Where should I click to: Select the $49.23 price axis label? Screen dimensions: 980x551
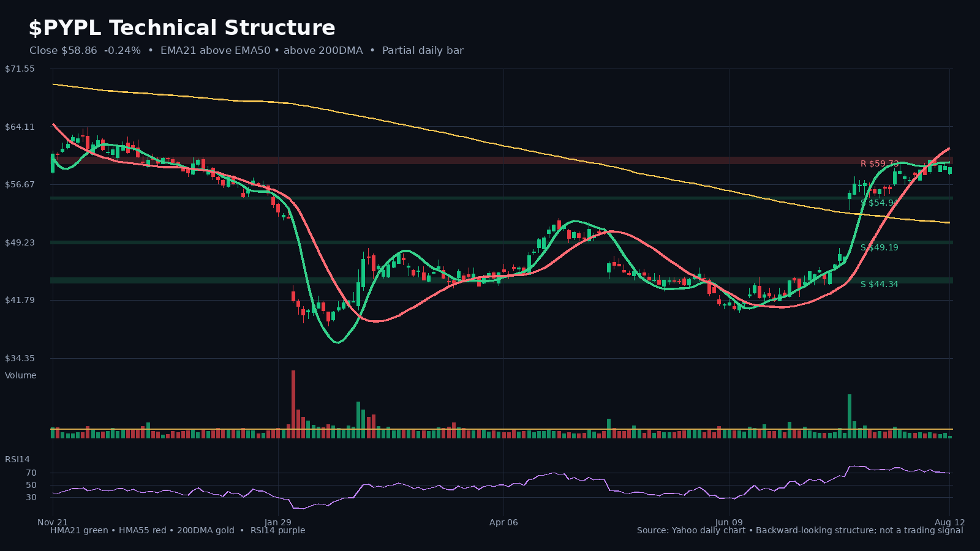[x=20, y=242]
